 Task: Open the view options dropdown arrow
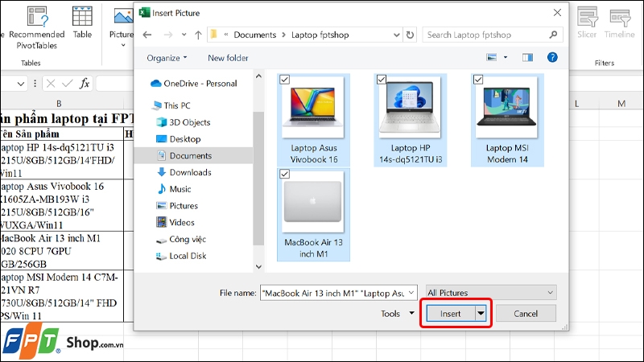506,57
